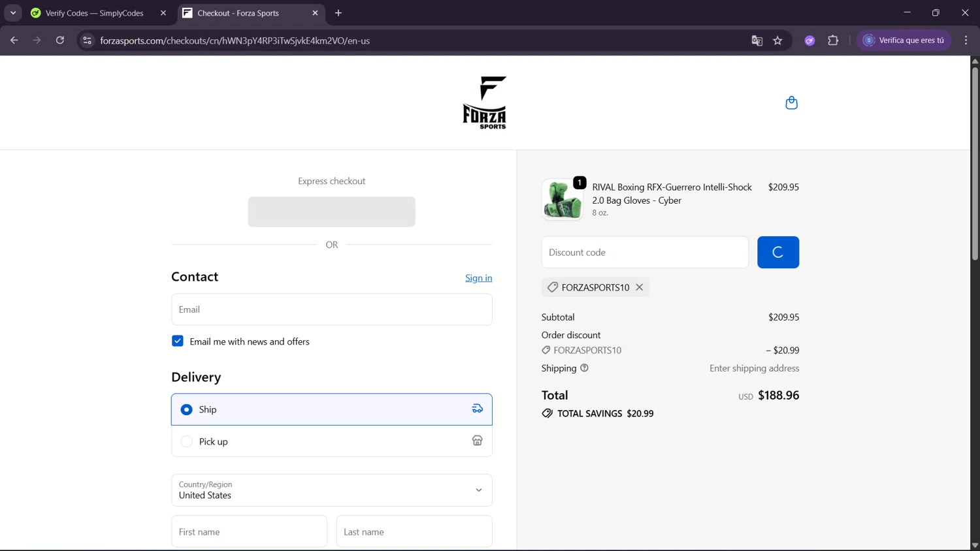The height and width of the screenshot is (551, 980).
Task: Click the Verifica que eres tú profile button
Action: point(904,40)
